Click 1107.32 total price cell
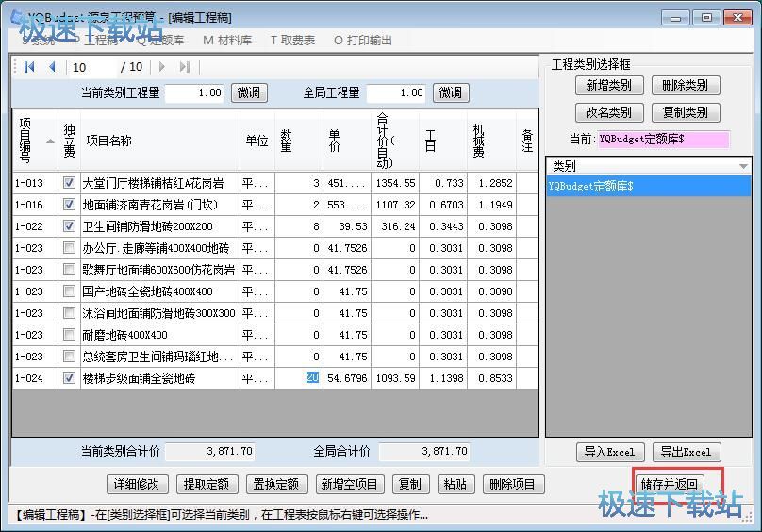 click(x=395, y=205)
